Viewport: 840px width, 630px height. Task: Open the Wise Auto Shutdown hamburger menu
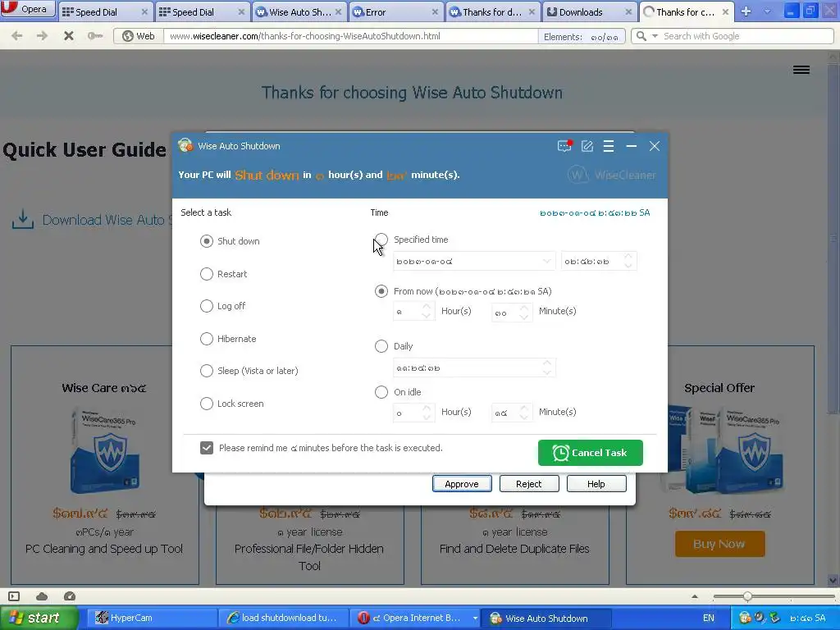[609, 146]
